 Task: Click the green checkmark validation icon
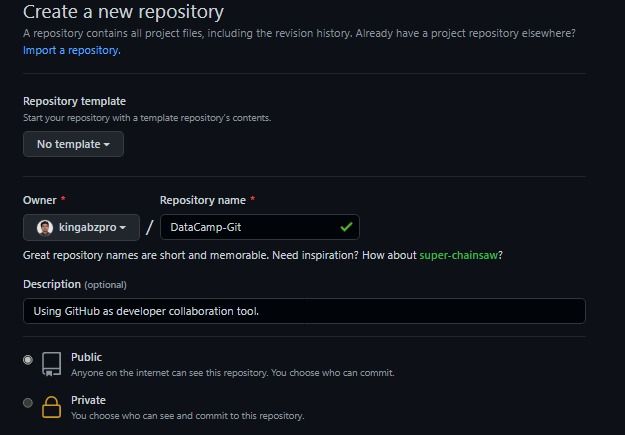346,227
